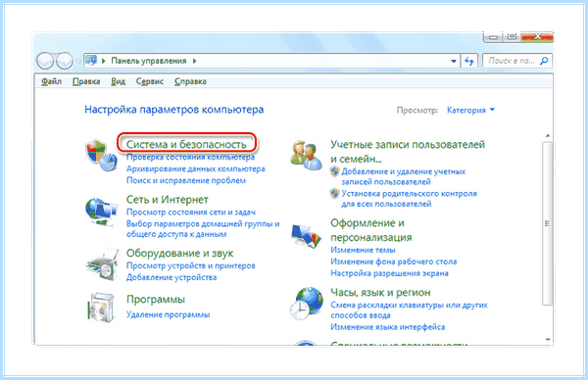Image resolution: width=588 pixels, height=380 pixels.
Task: Click 'Добавление устройства' link
Action: [171, 277]
